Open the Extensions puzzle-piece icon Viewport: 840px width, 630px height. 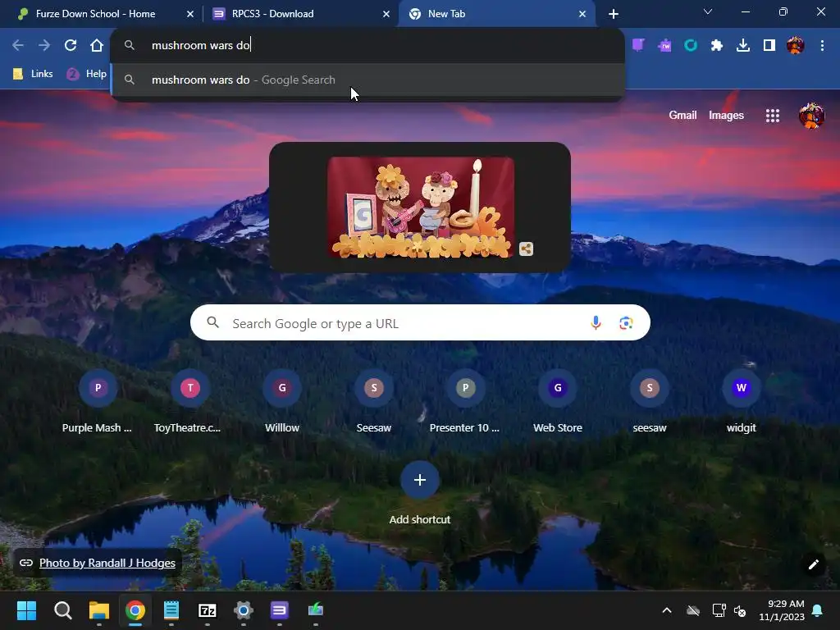coord(717,46)
